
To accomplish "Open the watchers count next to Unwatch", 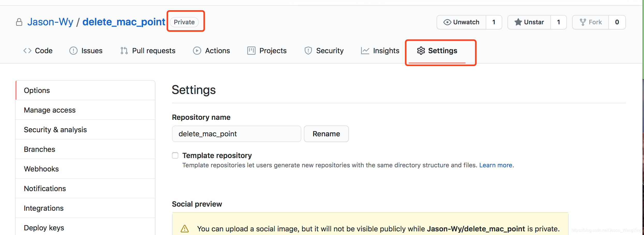I will [x=494, y=22].
